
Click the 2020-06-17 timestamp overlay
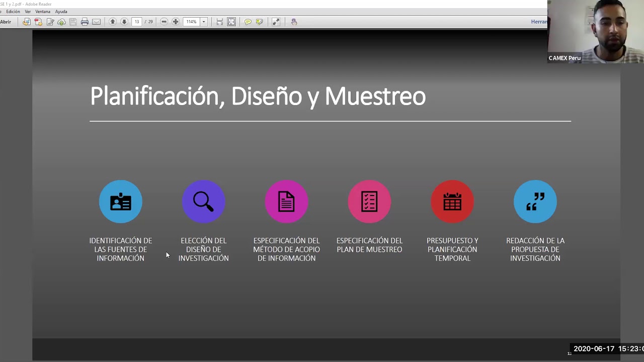point(608,348)
